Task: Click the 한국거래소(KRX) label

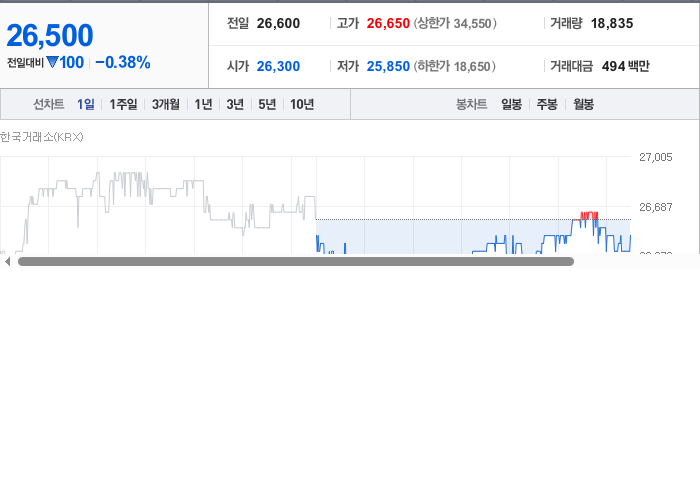Action: tap(42, 137)
